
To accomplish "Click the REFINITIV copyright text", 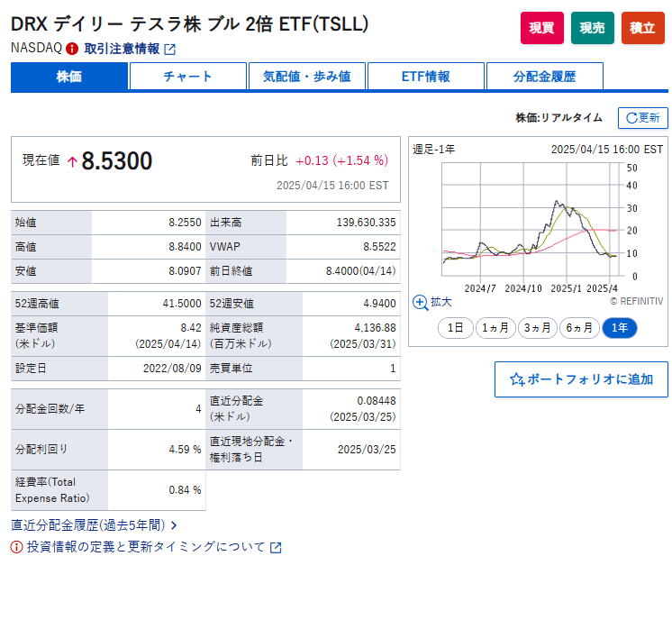I will [x=637, y=301].
